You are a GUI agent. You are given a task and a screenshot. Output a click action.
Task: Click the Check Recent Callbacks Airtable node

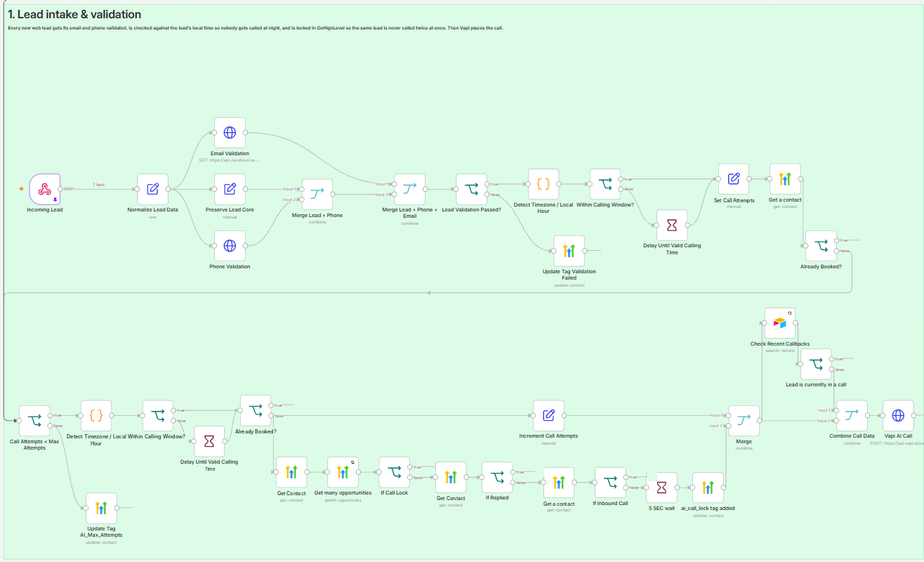(x=780, y=323)
